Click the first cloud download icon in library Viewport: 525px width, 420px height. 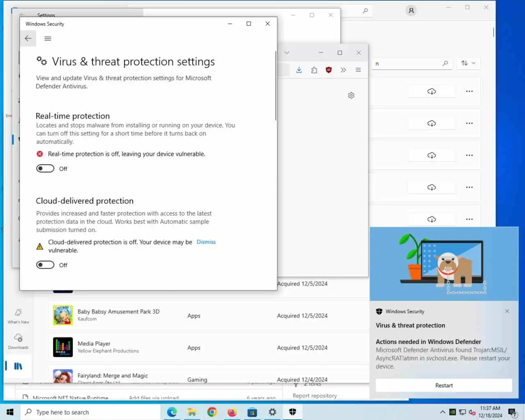tap(431, 91)
